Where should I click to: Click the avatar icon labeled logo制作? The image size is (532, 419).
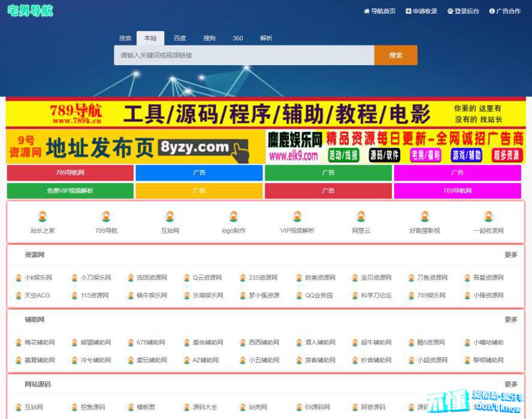click(x=234, y=216)
